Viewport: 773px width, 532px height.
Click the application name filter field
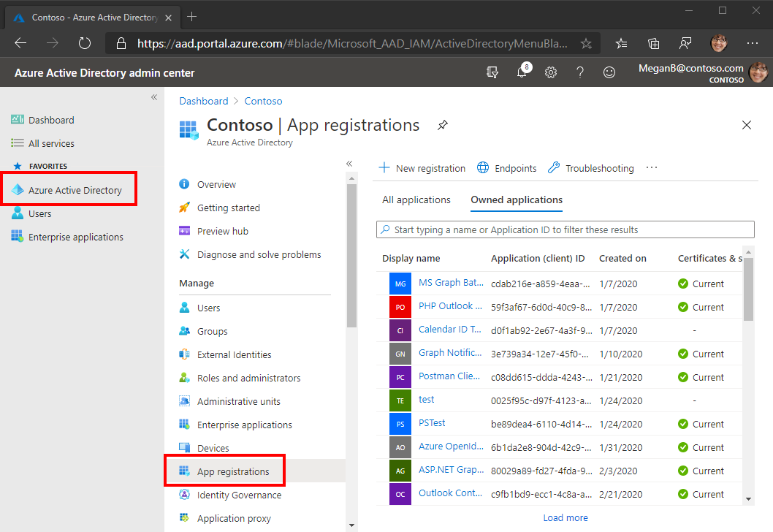point(565,229)
